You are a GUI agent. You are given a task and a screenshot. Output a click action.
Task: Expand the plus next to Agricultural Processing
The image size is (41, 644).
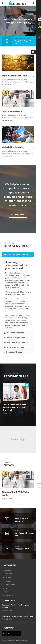pos(33,76)
